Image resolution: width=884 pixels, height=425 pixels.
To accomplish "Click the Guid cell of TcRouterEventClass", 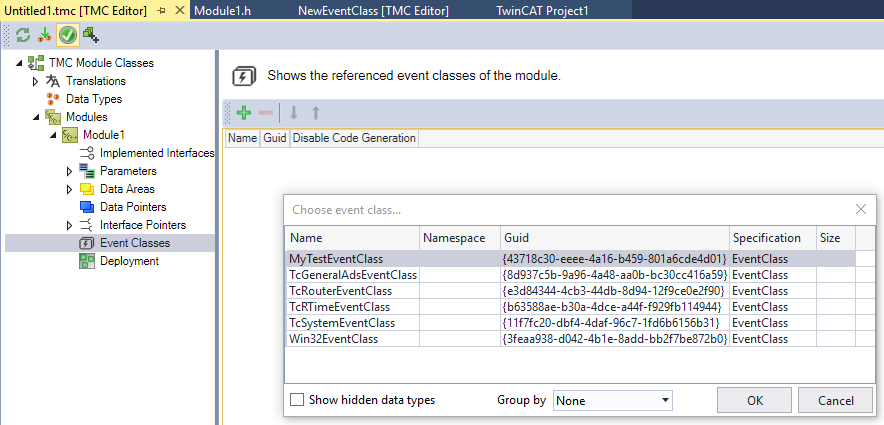I will coord(614,291).
